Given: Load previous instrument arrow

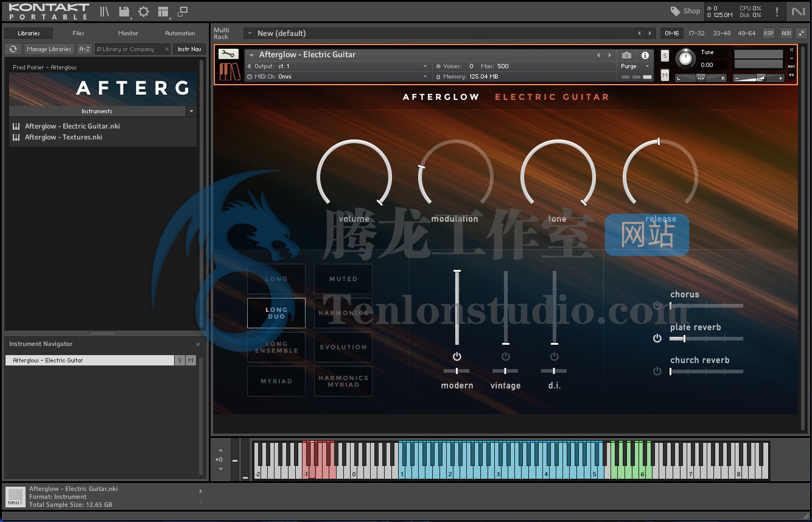Looking at the screenshot, I should (598, 55).
